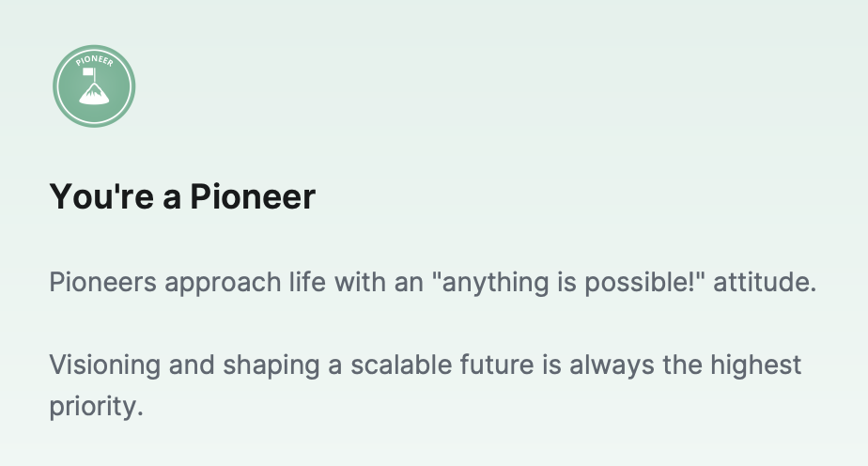Click the "Pioneers approach life" sentence

(433, 282)
